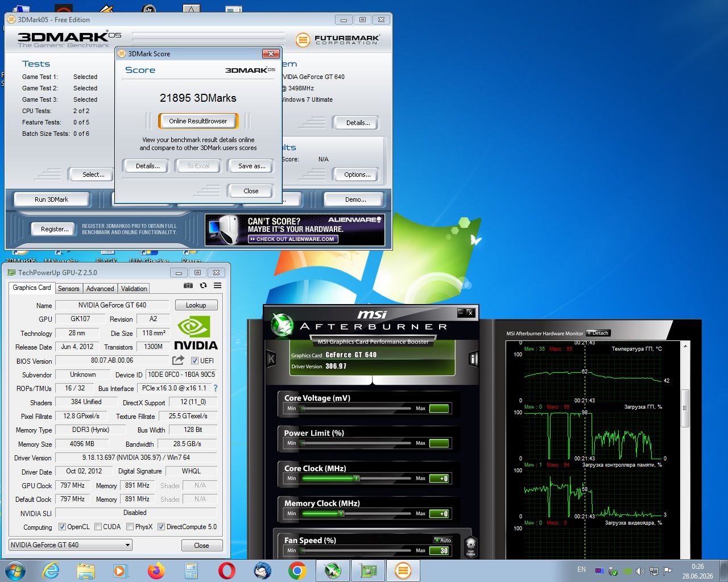Image resolution: width=728 pixels, height=582 pixels.
Task: Click the Windows Start button
Action: pos(15,570)
